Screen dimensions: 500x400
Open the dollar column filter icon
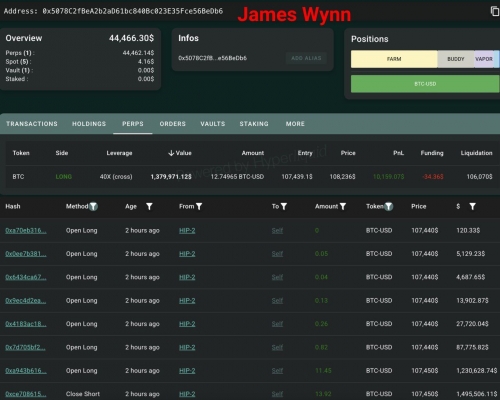[x=472, y=207]
